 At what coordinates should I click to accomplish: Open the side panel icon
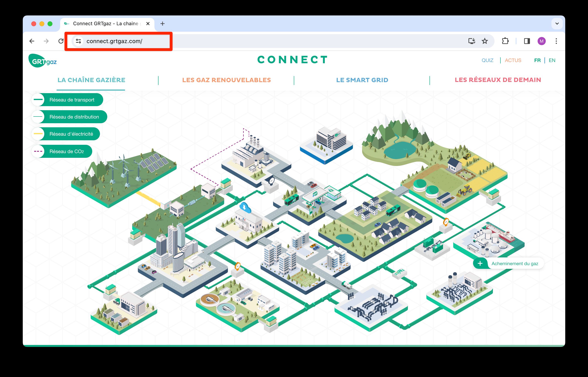527,41
